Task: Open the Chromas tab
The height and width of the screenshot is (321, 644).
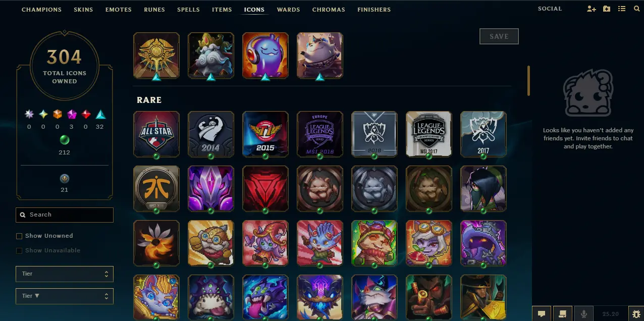Action: (329, 10)
